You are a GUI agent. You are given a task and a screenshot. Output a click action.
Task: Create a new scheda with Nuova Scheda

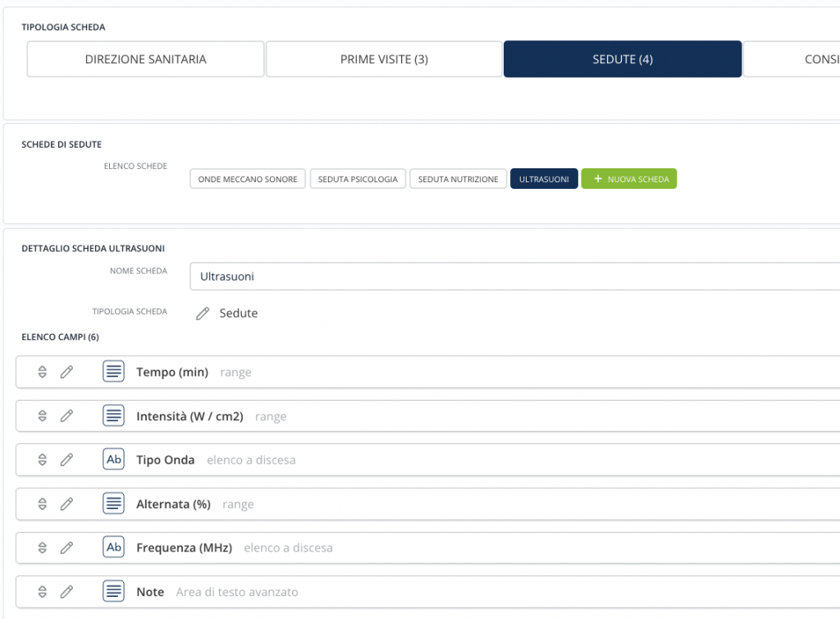point(629,179)
